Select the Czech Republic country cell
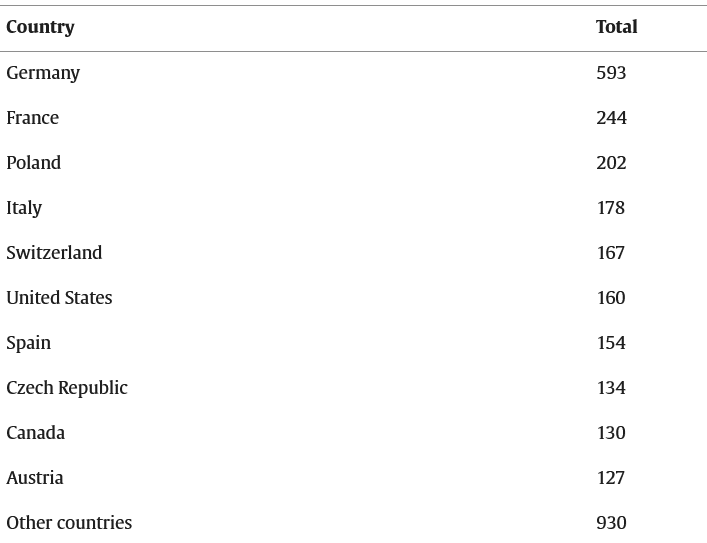The width and height of the screenshot is (707, 543). point(67,388)
